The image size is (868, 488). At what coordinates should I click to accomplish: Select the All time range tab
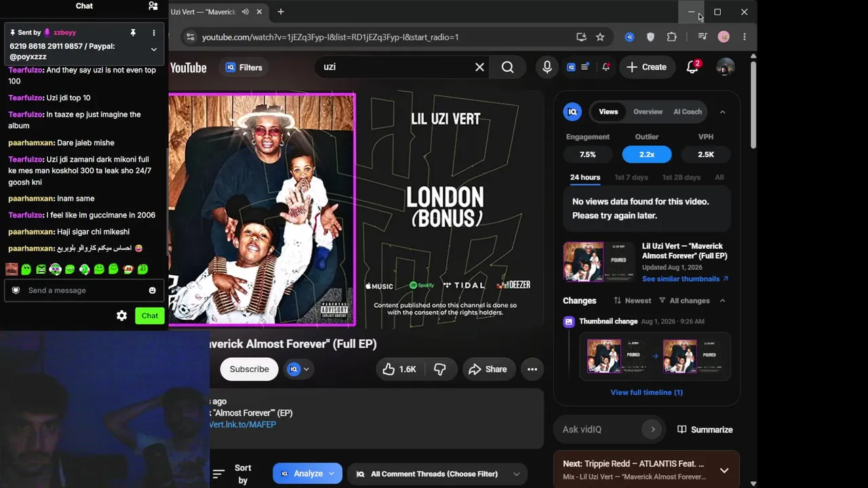(x=719, y=178)
